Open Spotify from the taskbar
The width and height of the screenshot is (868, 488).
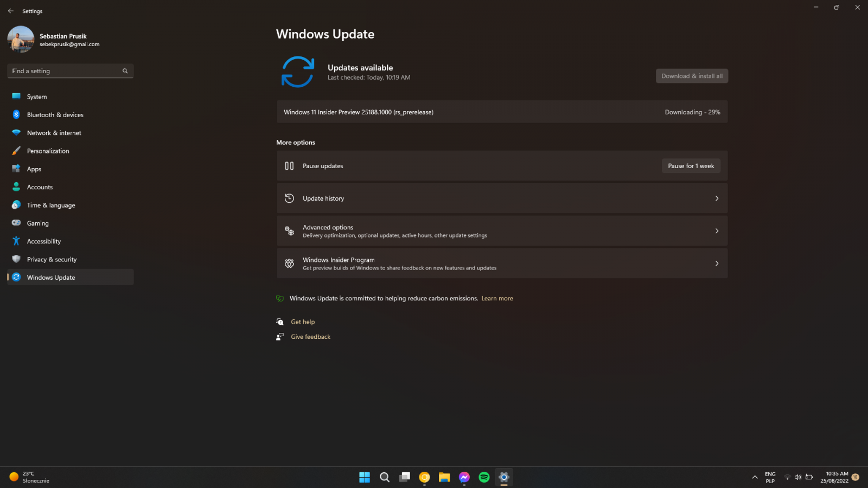483,477
